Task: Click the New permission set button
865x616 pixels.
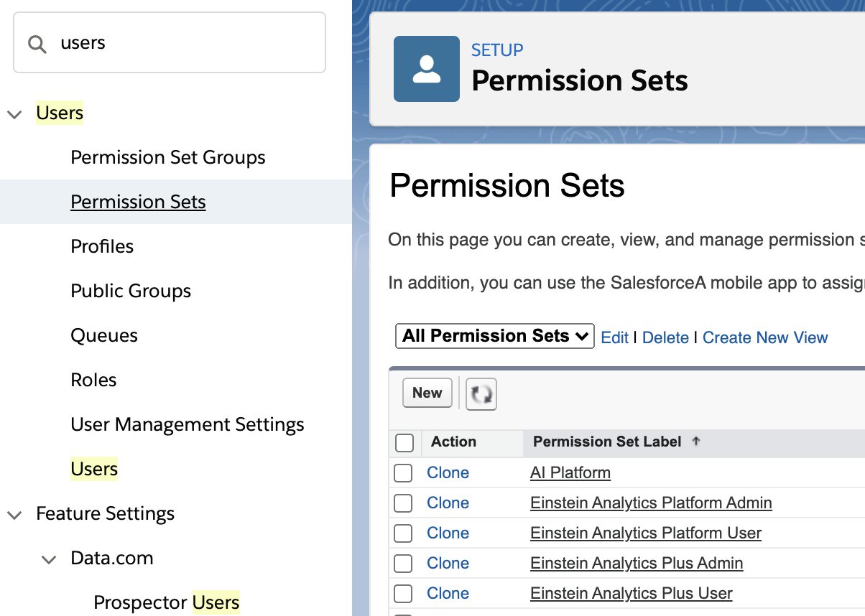Action: [427, 393]
